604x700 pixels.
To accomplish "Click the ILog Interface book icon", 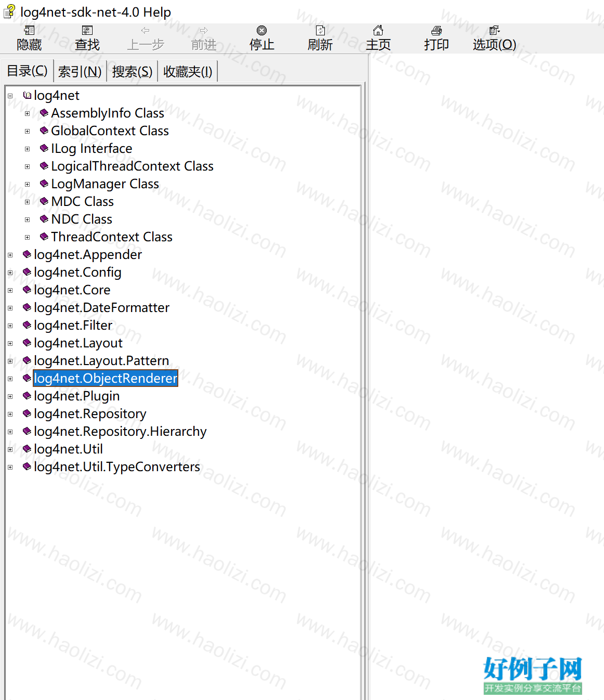I will point(44,148).
